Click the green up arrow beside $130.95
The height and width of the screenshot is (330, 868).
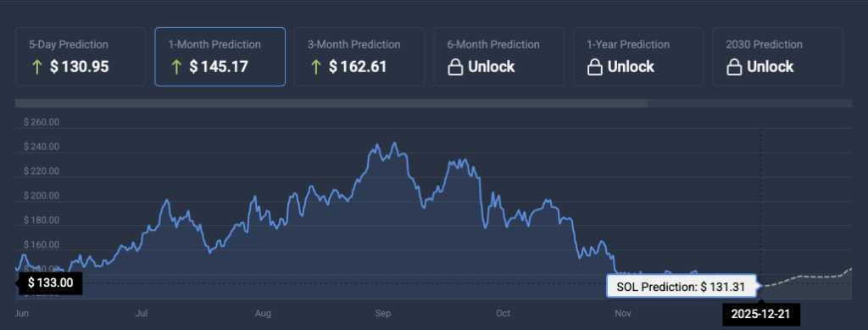[x=37, y=68]
